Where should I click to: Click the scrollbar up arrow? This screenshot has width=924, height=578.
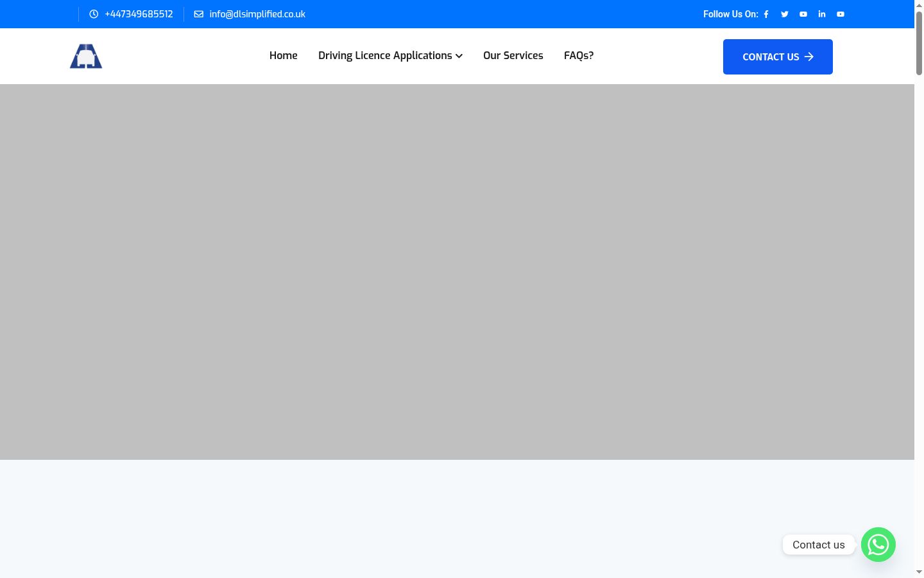coord(919,4)
